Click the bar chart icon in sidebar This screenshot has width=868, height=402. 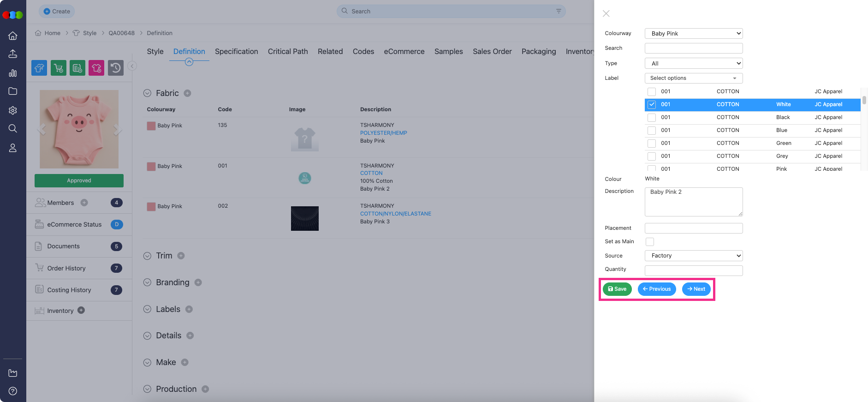[13, 73]
